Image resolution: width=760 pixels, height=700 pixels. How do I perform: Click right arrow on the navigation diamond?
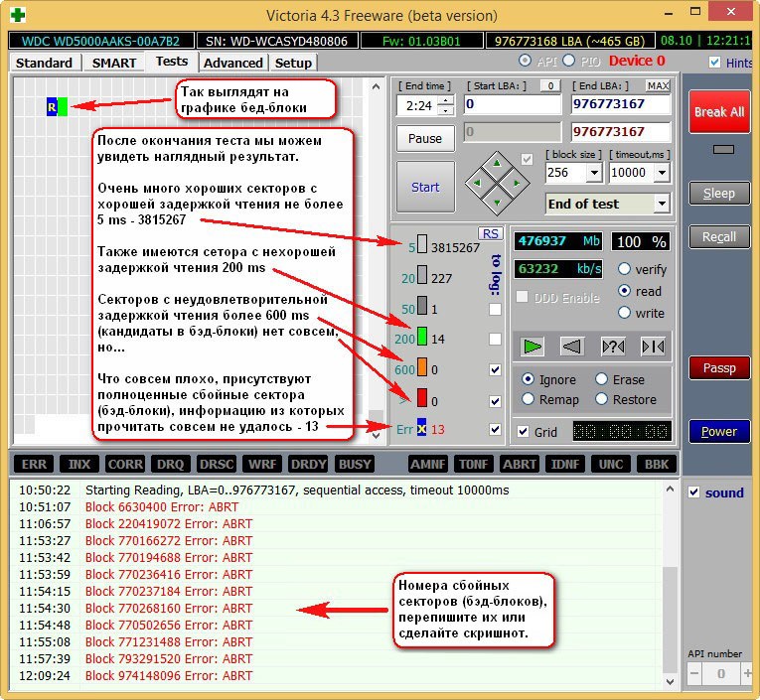pos(517,183)
